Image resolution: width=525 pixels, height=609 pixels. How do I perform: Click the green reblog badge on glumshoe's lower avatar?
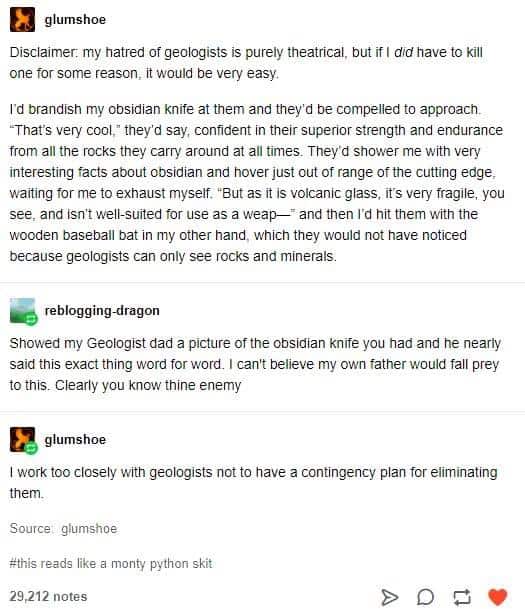coord(31,448)
